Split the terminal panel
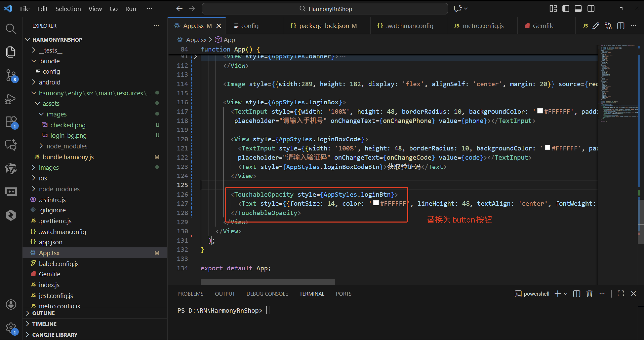The image size is (644, 340). (577, 294)
